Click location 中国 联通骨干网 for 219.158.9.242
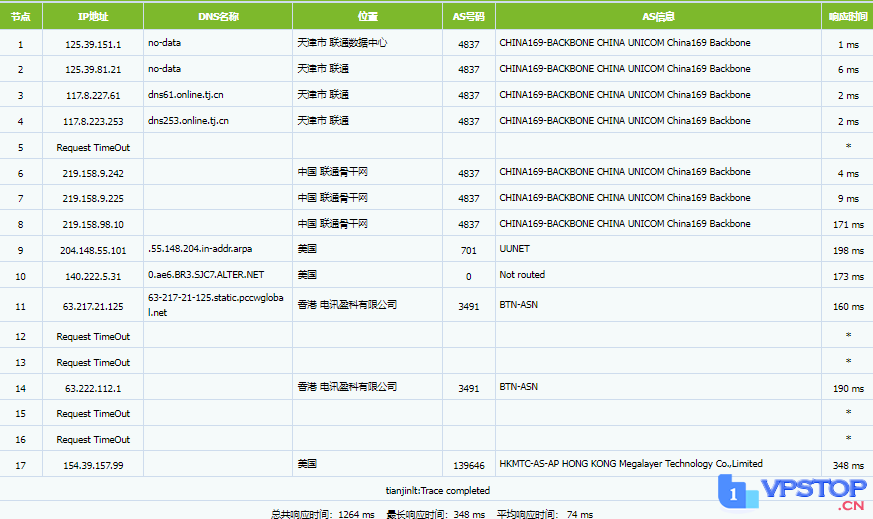 [x=332, y=172]
